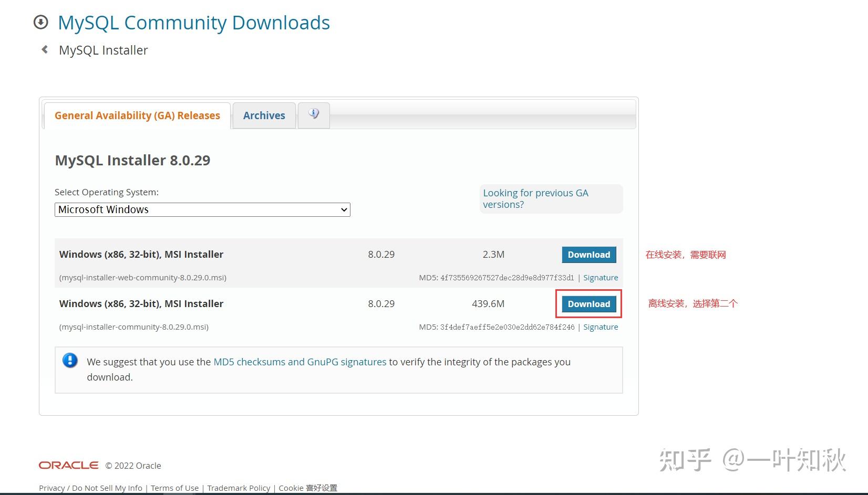Click the blue info icon in the suggestion box
This screenshot has height=495, width=868.
(70, 361)
